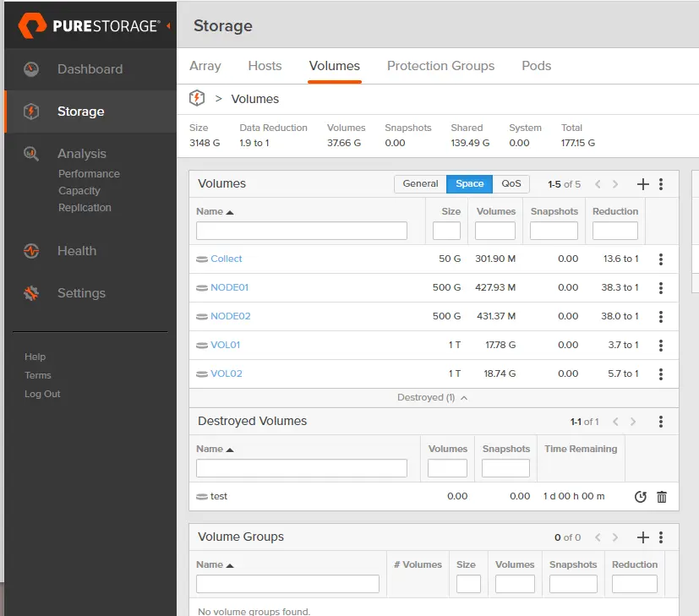This screenshot has width=699, height=616.
Task: Switch to the Protection Groups tab
Action: (x=440, y=65)
